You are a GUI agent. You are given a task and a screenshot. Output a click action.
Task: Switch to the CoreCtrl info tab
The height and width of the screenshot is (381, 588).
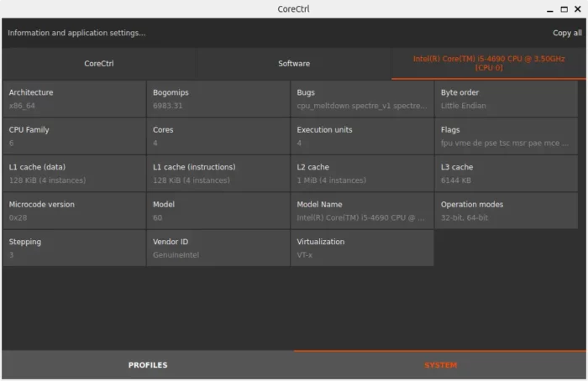point(98,64)
